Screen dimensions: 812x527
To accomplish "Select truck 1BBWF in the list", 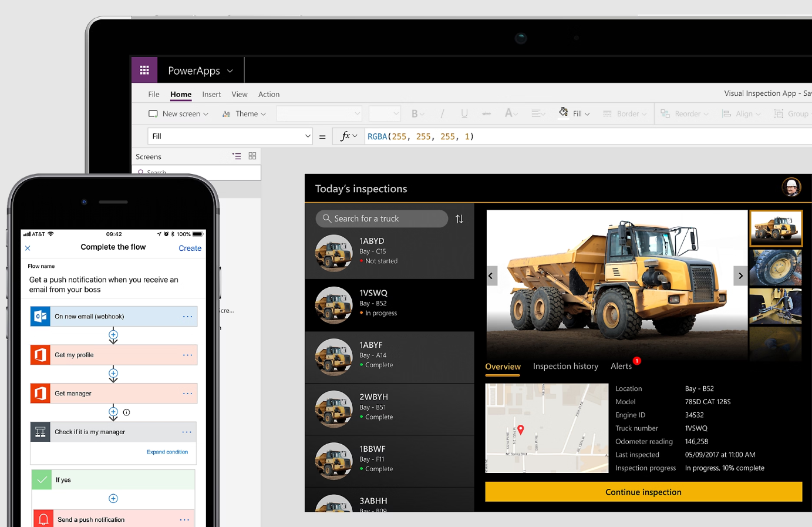I will [x=389, y=461].
